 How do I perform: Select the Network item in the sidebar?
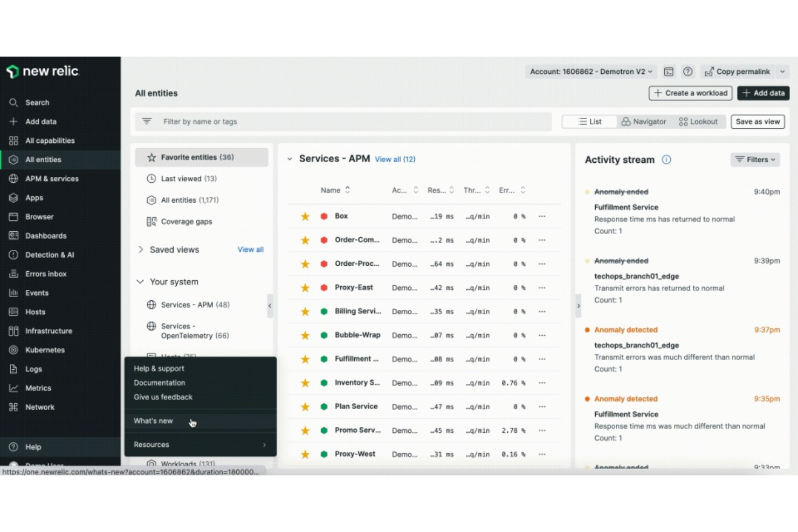point(40,407)
